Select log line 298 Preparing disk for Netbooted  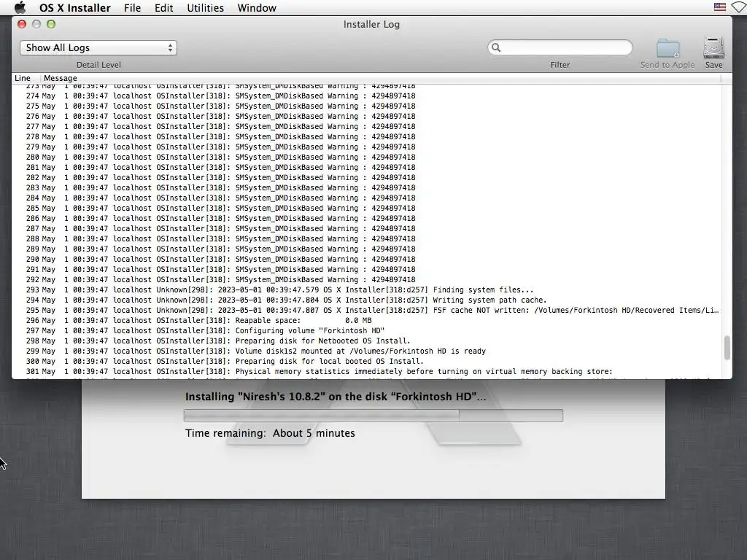coord(367,341)
